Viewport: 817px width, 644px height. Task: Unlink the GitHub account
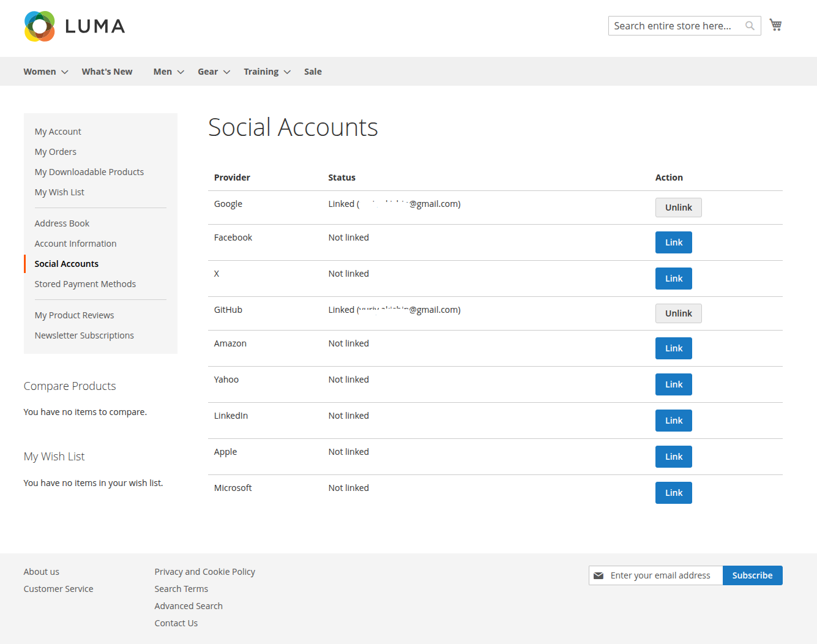[x=679, y=313]
